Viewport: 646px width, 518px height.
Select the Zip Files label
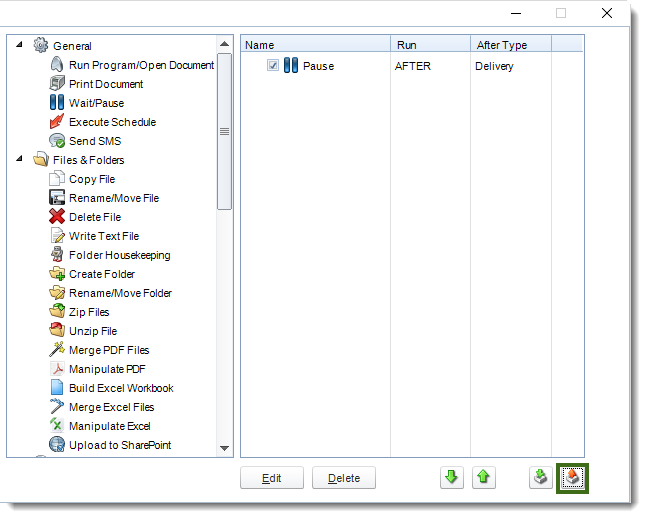click(89, 312)
